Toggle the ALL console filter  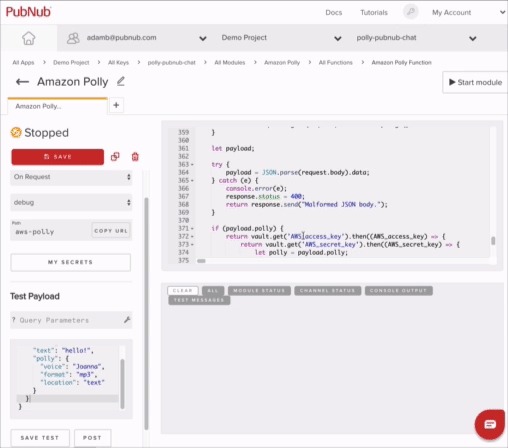point(213,291)
